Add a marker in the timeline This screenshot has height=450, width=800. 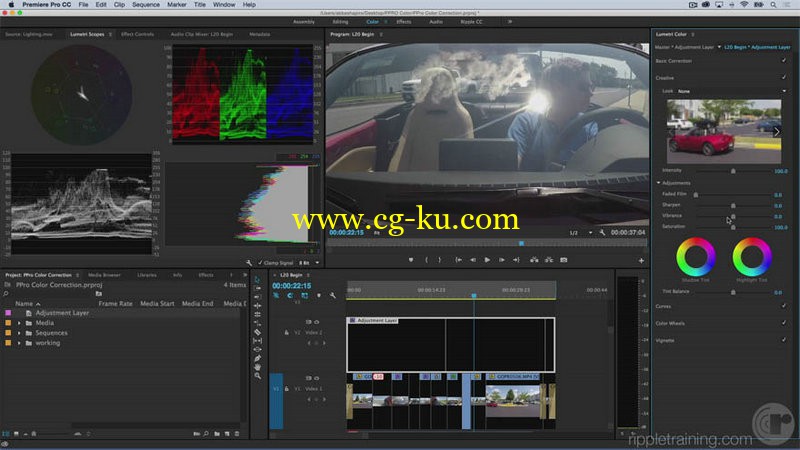[319, 295]
